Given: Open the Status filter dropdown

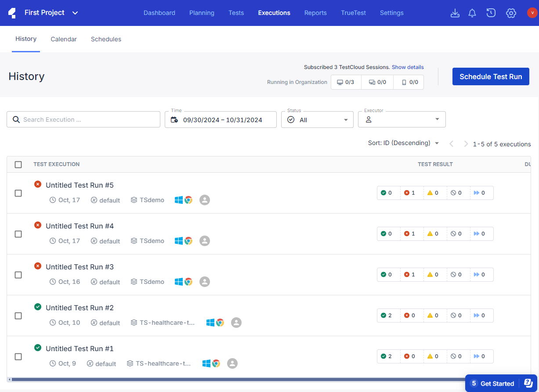Looking at the screenshot, I should 317,120.
